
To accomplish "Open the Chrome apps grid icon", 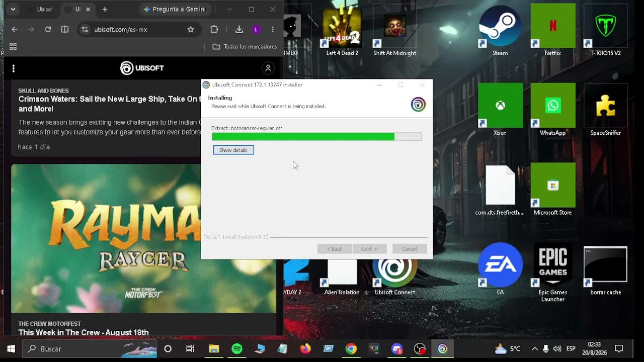I will pos(13,47).
